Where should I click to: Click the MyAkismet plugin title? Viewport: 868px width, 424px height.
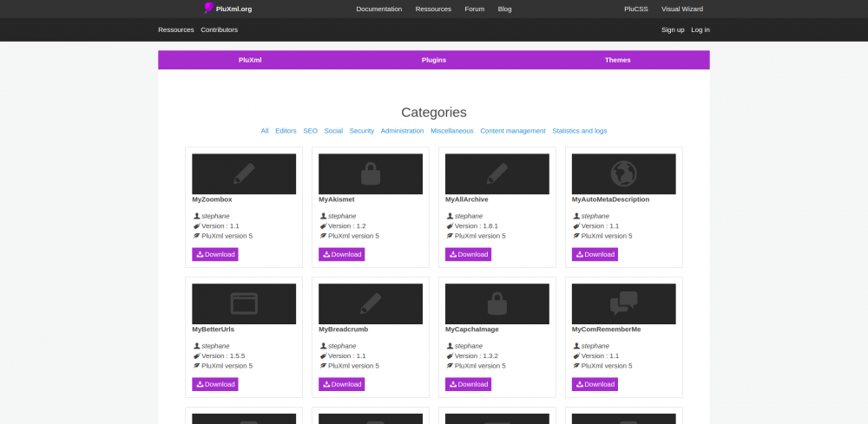[x=337, y=199]
